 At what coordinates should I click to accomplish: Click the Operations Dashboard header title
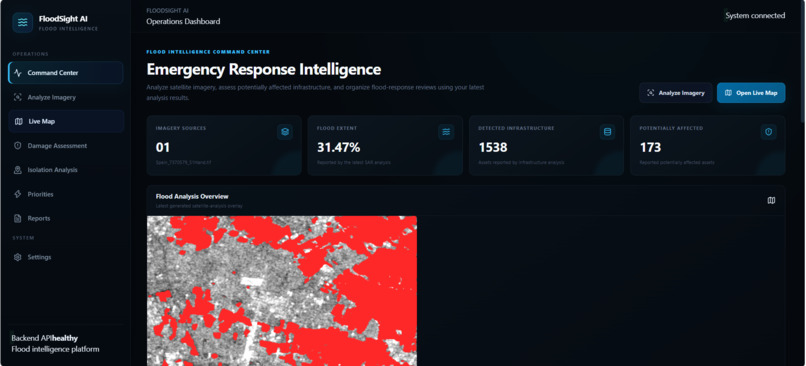tap(183, 22)
